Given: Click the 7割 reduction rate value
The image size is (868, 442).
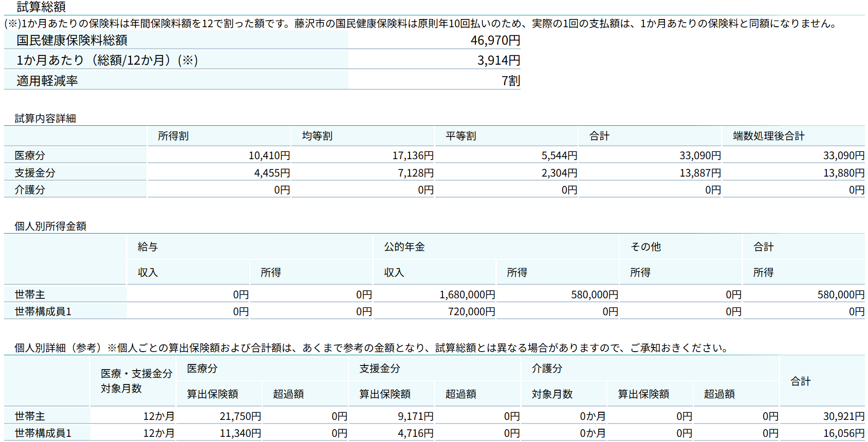Looking at the screenshot, I should (x=510, y=81).
